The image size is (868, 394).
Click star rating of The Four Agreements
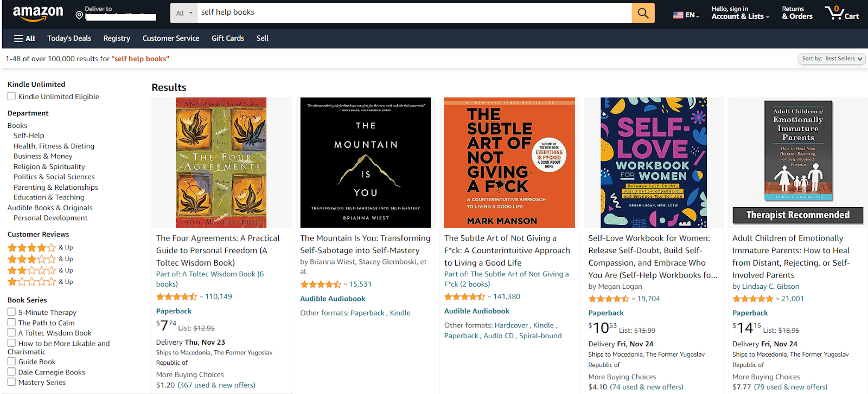[x=176, y=297]
